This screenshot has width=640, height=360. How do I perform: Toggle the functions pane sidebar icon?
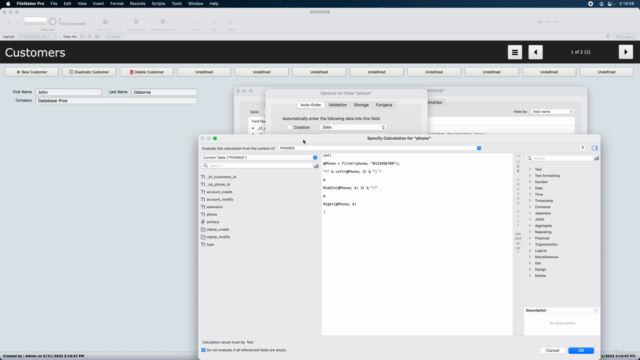594,148
